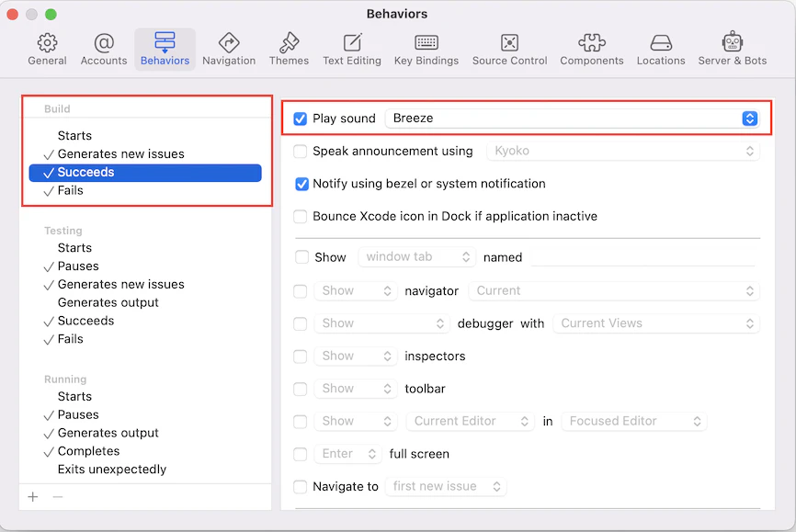Image resolution: width=796 pixels, height=532 pixels.
Task: Open the window tab dropdown
Action: tap(416, 257)
